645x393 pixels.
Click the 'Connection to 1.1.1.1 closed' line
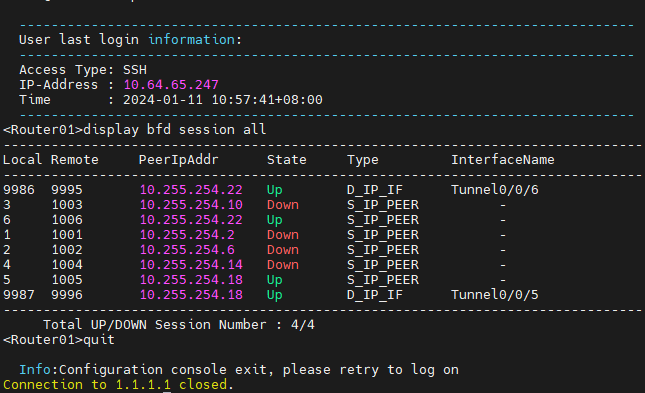(118, 385)
